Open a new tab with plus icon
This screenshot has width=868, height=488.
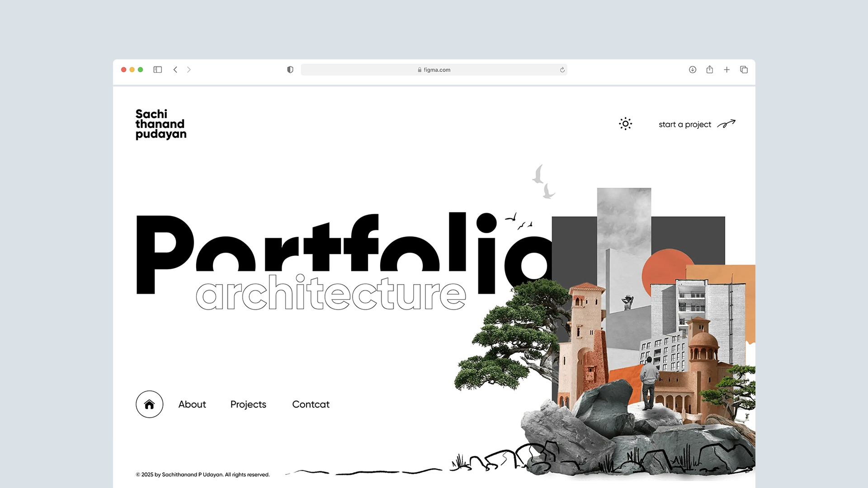pyautogui.click(x=726, y=70)
